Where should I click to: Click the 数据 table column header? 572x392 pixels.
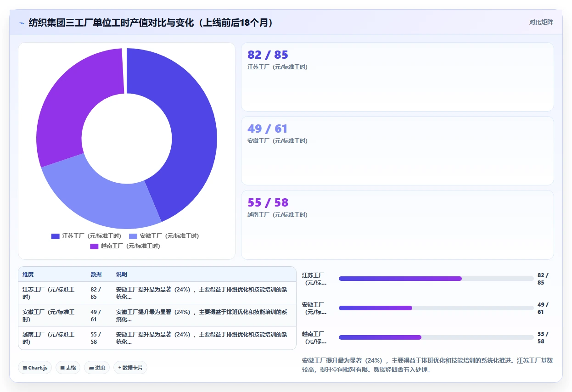tap(100, 274)
